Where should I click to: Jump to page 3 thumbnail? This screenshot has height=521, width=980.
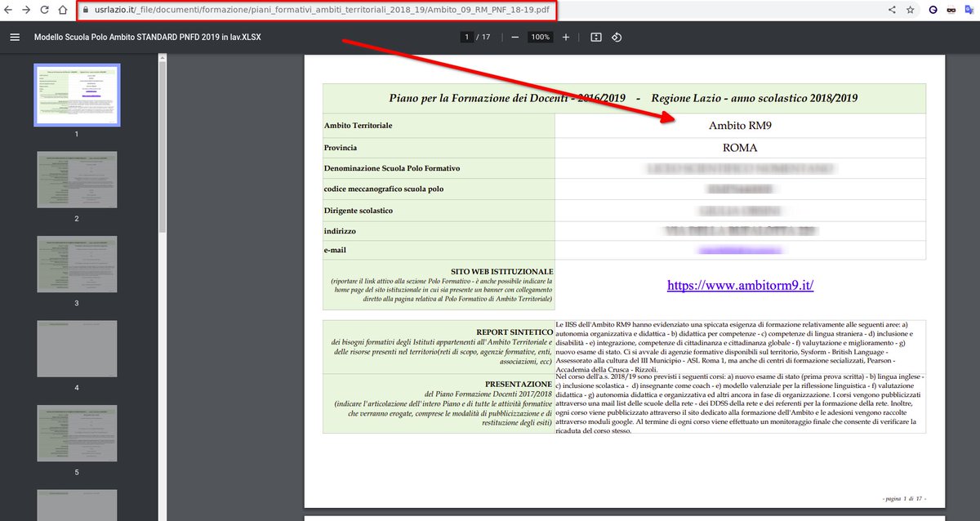(x=77, y=265)
